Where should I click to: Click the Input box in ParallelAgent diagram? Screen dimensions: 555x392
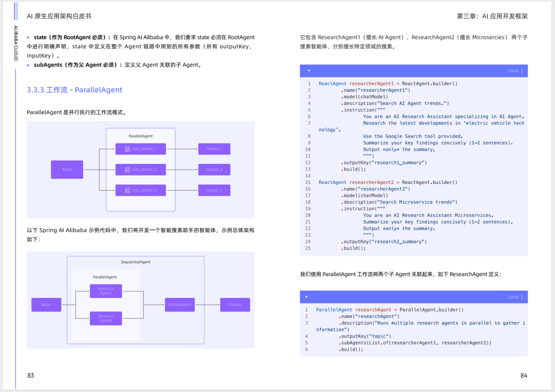tap(67, 170)
